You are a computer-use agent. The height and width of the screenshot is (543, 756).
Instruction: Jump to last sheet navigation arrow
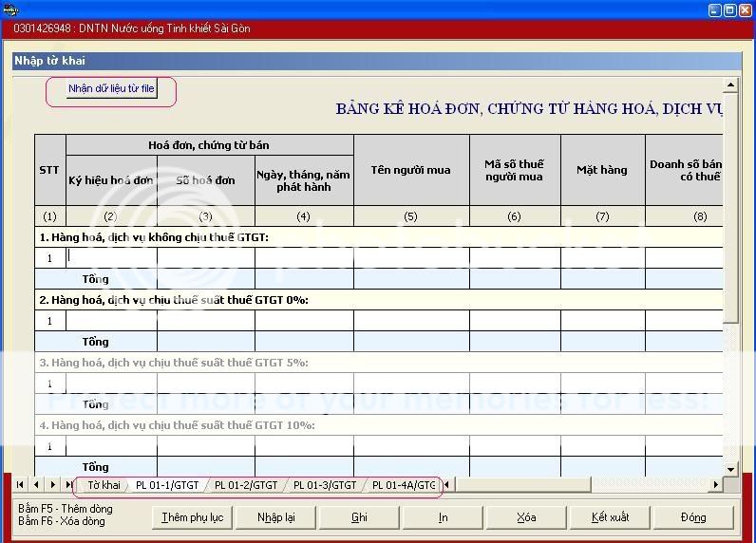[x=68, y=485]
